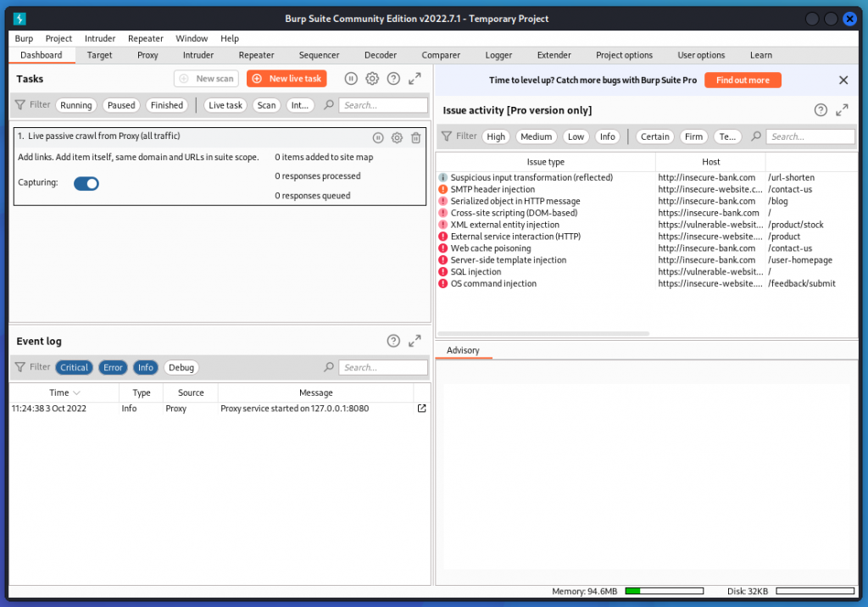The width and height of the screenshot is (868, 607).
Task: Toggle the Running task filter
Action: point(75,105)
